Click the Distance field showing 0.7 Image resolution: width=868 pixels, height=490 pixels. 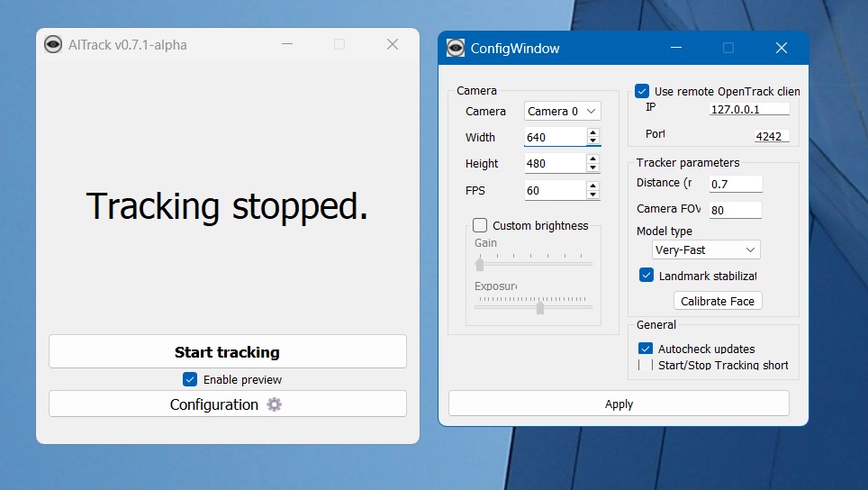pos(736,184)
